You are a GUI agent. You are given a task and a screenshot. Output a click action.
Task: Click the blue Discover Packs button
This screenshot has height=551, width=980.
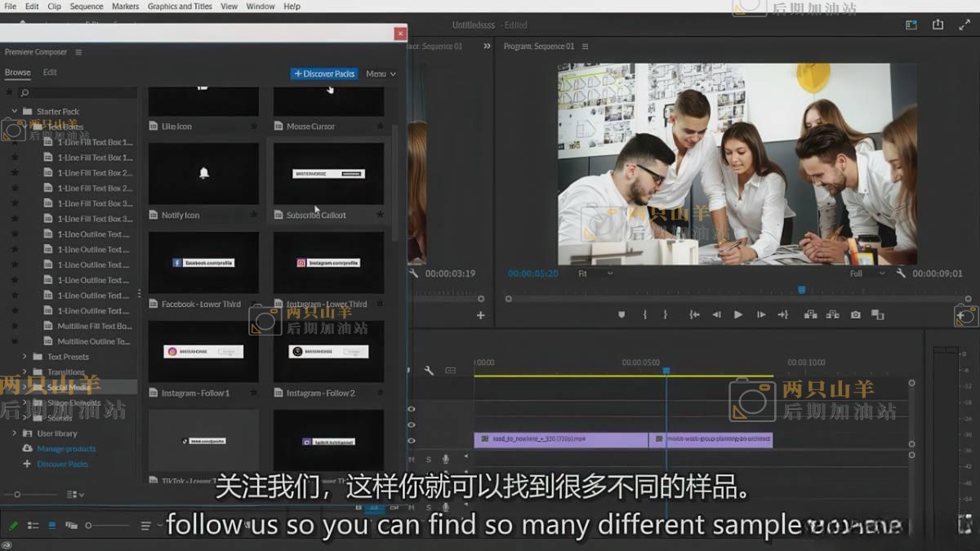click(x=324, y=73)
